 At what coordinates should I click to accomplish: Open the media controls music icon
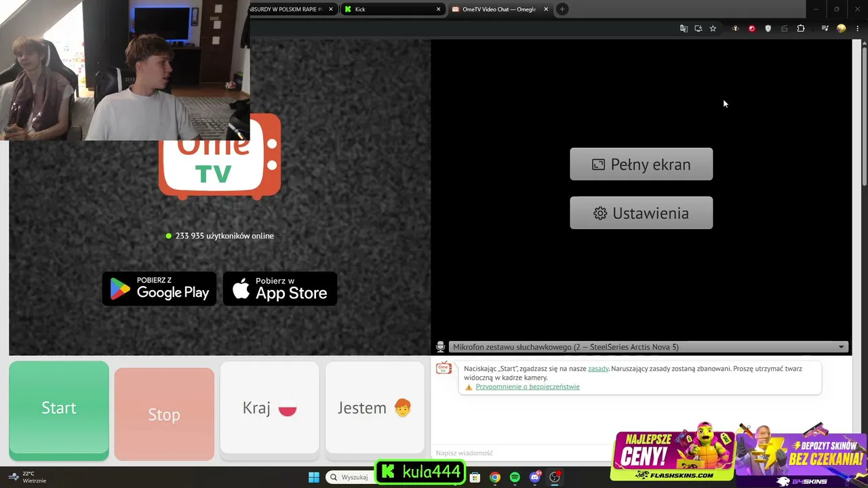(x=825, y=28)
